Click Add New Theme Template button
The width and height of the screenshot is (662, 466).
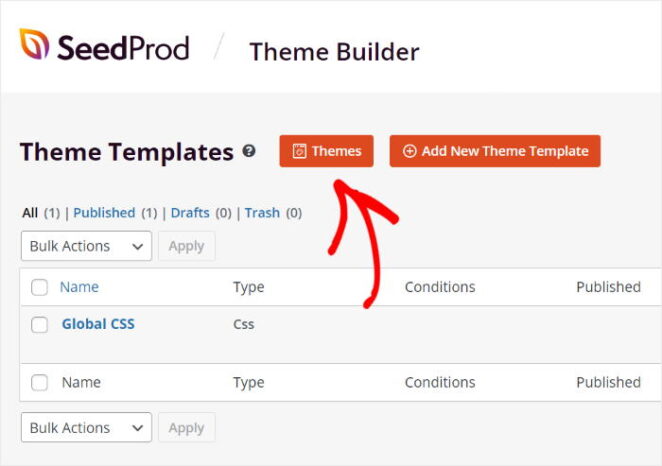click(x=495, y=151)
